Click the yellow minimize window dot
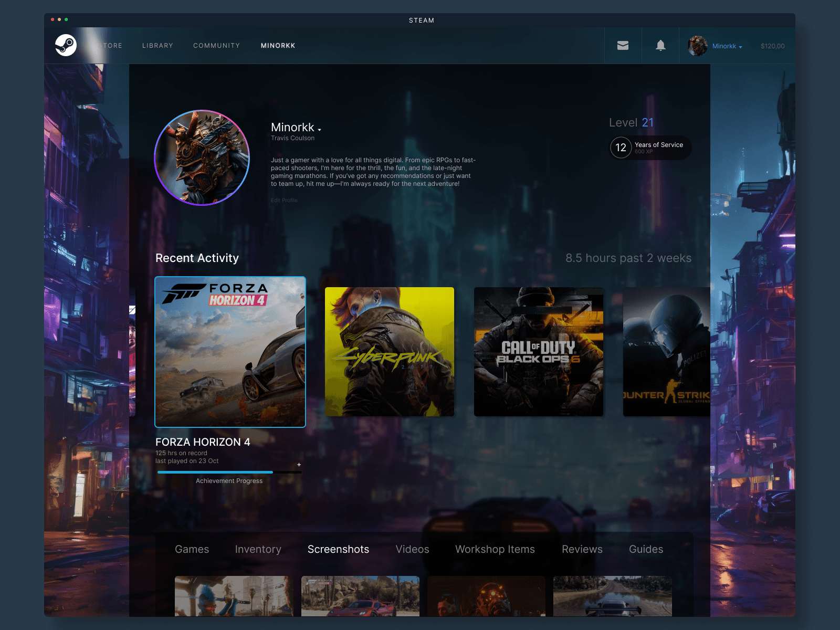 pyautogui.click(x=59, y=19)
